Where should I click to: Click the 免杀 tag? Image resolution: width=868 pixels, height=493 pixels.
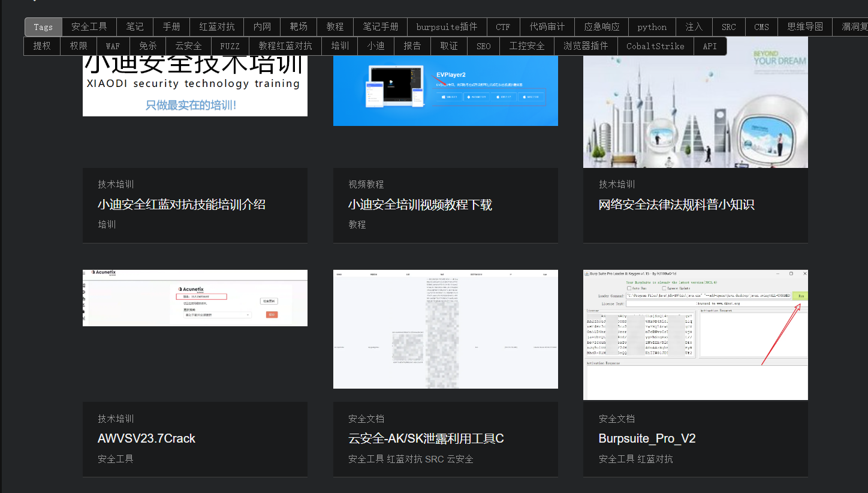tap(147, 46)
